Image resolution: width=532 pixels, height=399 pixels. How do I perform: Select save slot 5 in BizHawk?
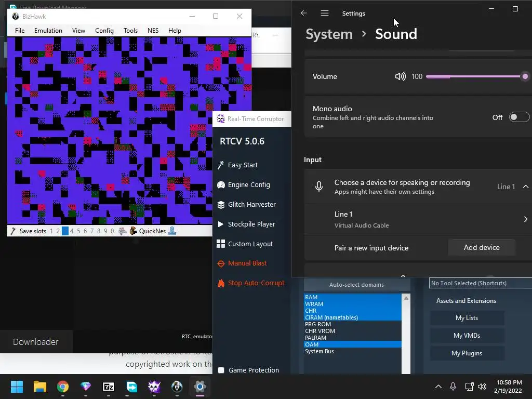78,231
